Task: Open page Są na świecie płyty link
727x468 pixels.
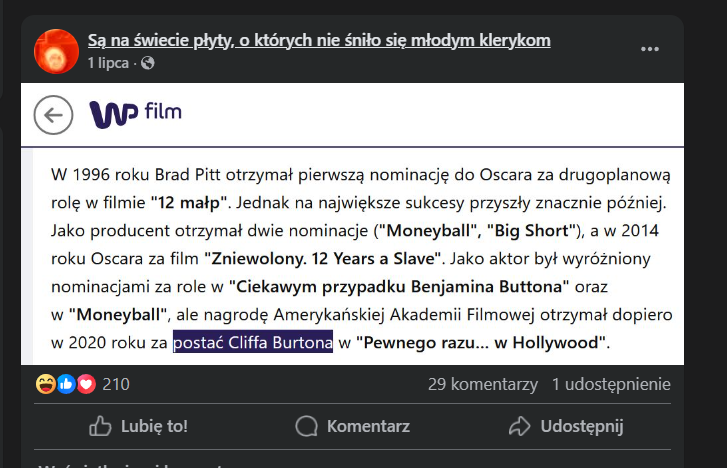Action: [x=319, y=40]
